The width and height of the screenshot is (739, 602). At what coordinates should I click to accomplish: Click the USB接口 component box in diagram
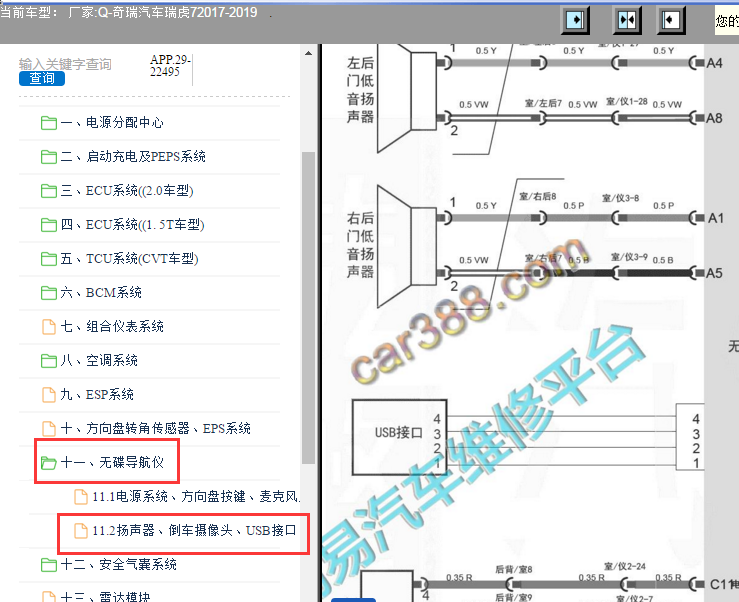pos(399,437)
